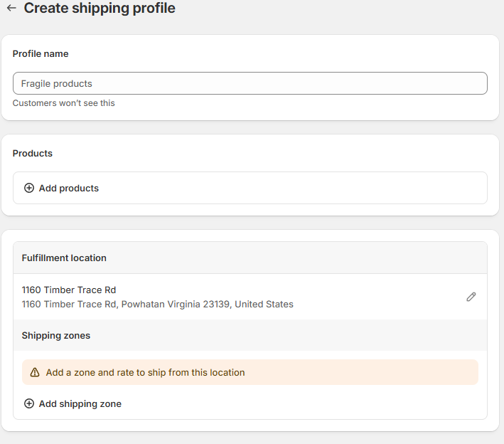Go back using the arrow icon
Image resolution: width=504 pixels, height=444 pixels.
pyautogui.click(x=11, y=9)
